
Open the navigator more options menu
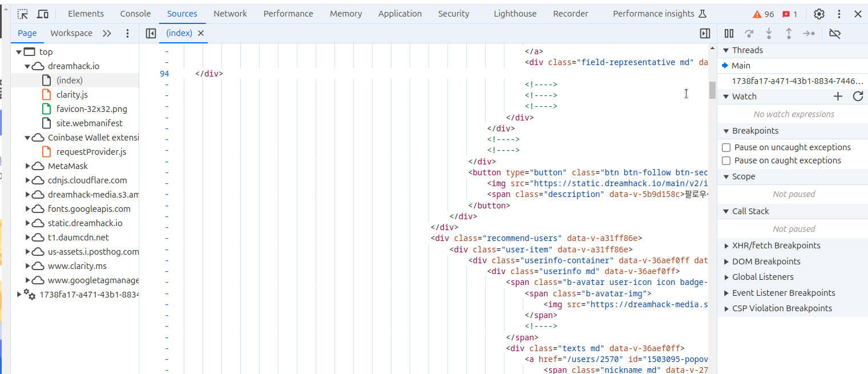click(127, 33)
